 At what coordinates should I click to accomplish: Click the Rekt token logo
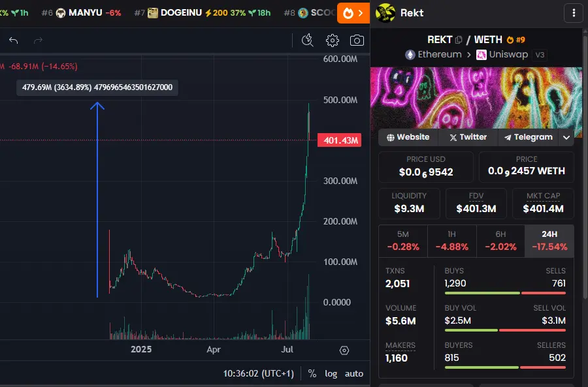(385, 13)
